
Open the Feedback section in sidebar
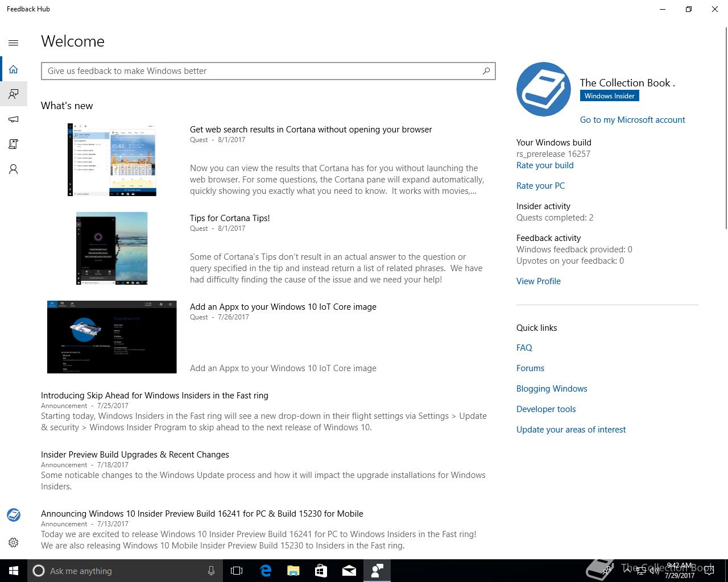point(14,94)
